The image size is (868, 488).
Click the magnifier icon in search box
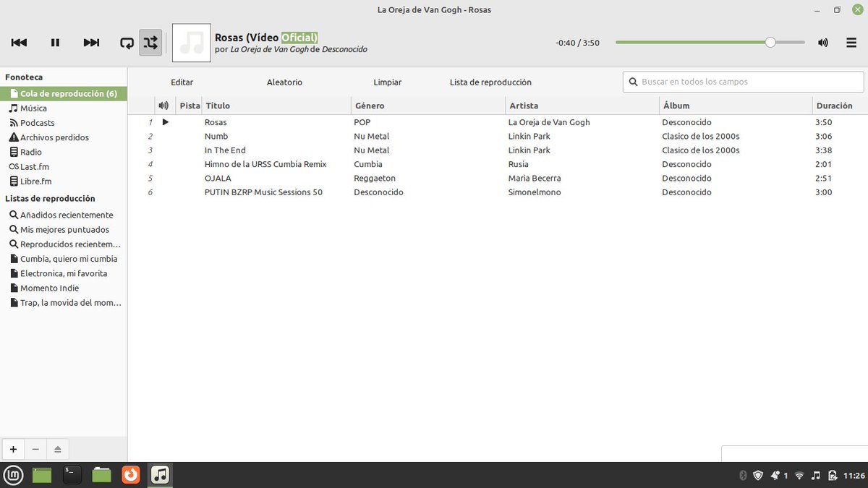click(634, 82)
